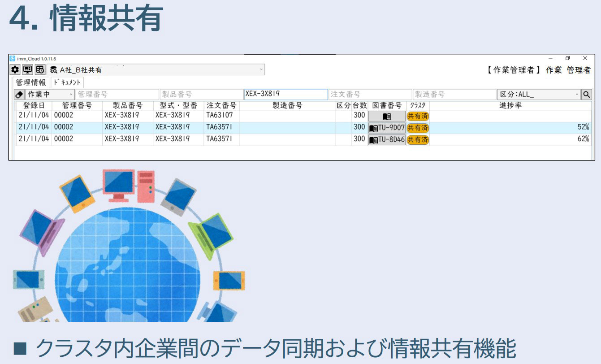Switch to the ドキュメント tab

click(x=67, y=82)
